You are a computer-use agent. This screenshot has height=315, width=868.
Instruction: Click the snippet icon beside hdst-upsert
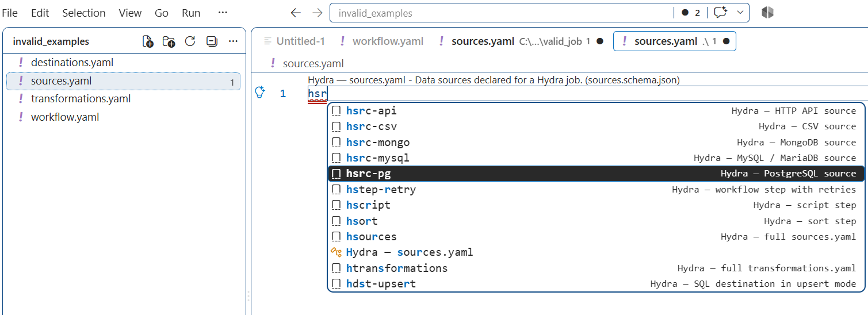(337, 284)
